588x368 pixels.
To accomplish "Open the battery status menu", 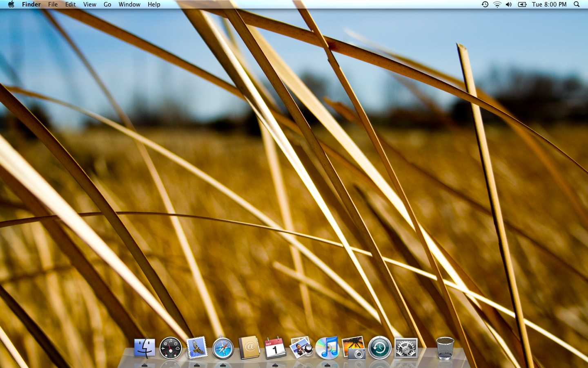I will tap(522, 4).
